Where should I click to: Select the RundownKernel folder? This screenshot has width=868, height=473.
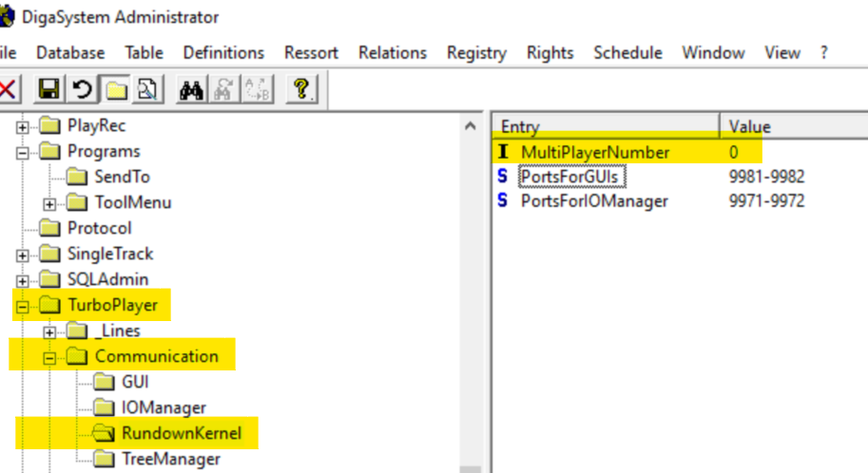tap(181, 434)
